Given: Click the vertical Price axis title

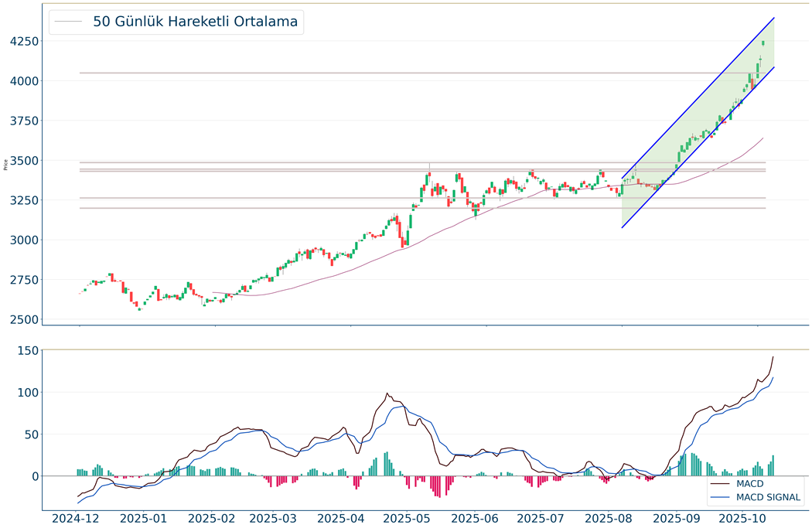Looking at the screenshot, I should click(x=6, y=164).
